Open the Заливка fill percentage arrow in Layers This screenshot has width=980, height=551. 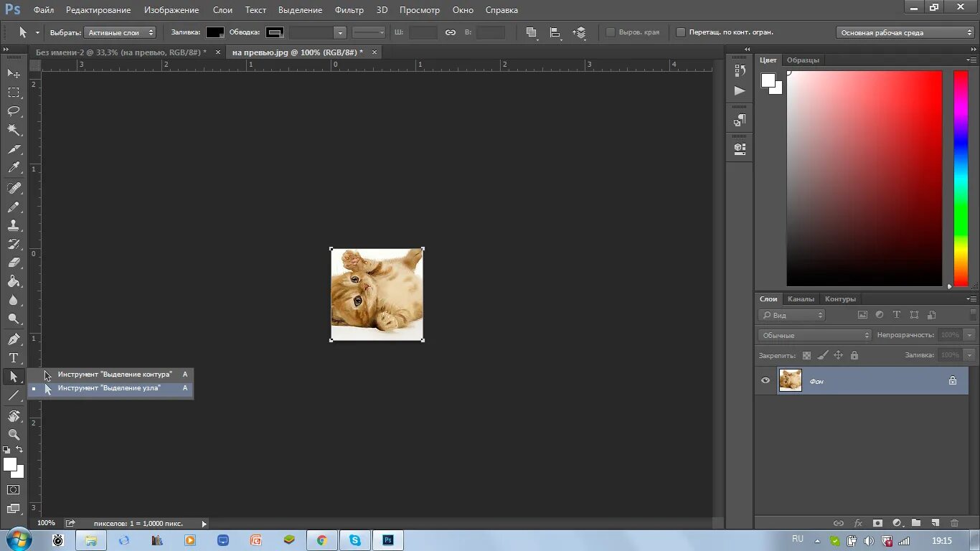tap(970, 355)
